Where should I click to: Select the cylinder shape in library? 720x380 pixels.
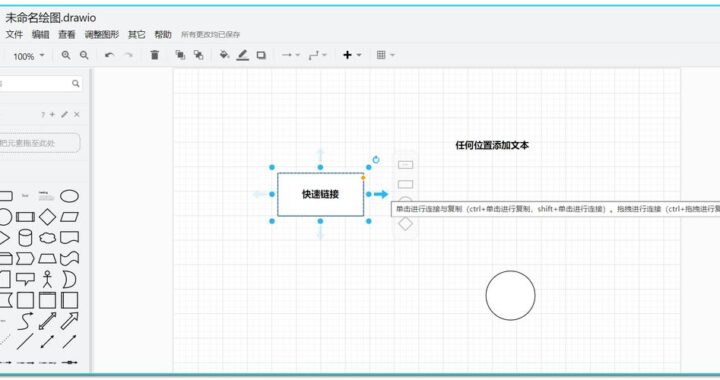click(25, 238)
